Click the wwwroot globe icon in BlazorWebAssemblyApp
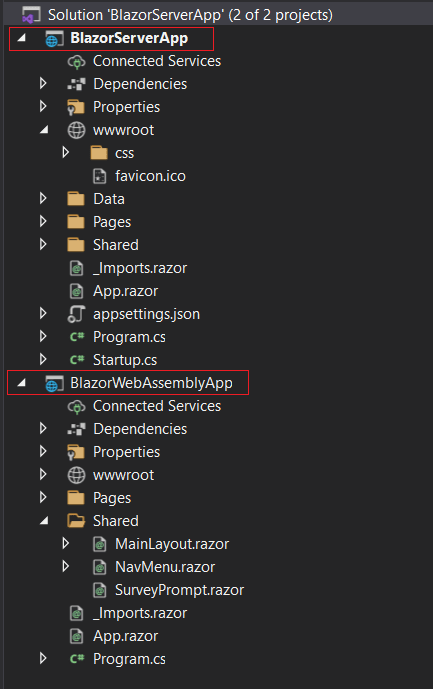This screenshot has width=433, height=689. pyautogui.click(x=76, y=475)
